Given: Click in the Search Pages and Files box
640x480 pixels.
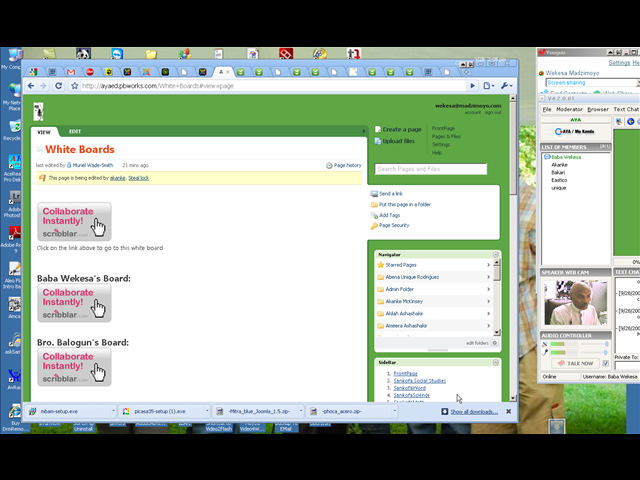Looking at the screenshot, I should [431, 169].
